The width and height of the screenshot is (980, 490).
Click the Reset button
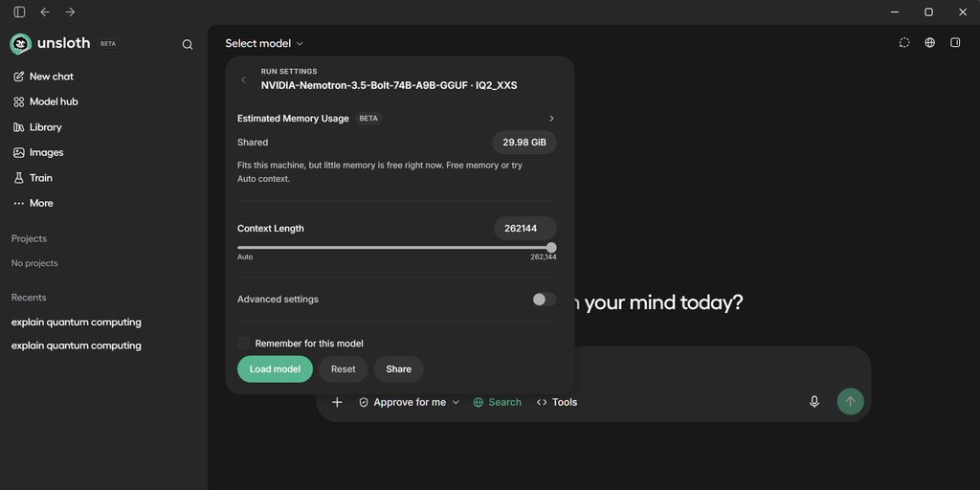click(344, 369)
